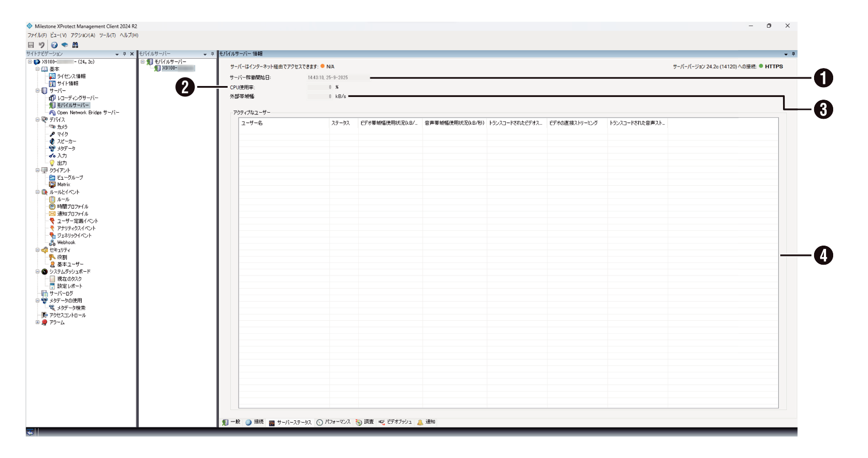Image resolution: width=868 pixels, height=458 pixels.
Task: Click ユーザー名 column header
Action: tap(284, 123)
